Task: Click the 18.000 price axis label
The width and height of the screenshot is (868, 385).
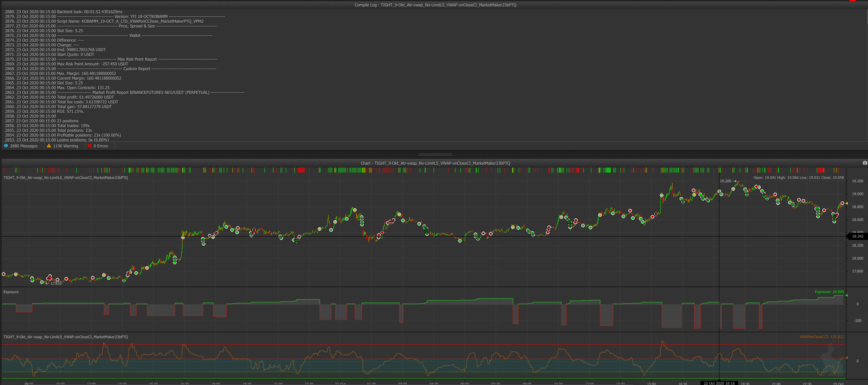Action: click(x=857, y=258)
